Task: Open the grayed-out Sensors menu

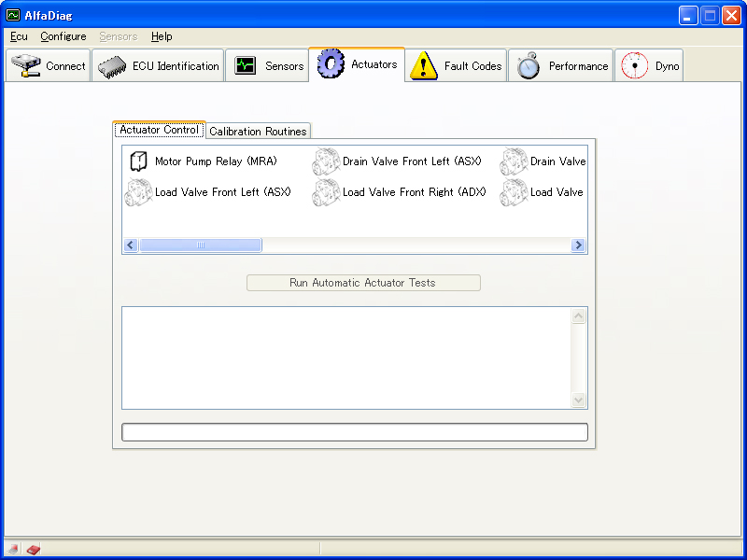Action: pos(119,36)
